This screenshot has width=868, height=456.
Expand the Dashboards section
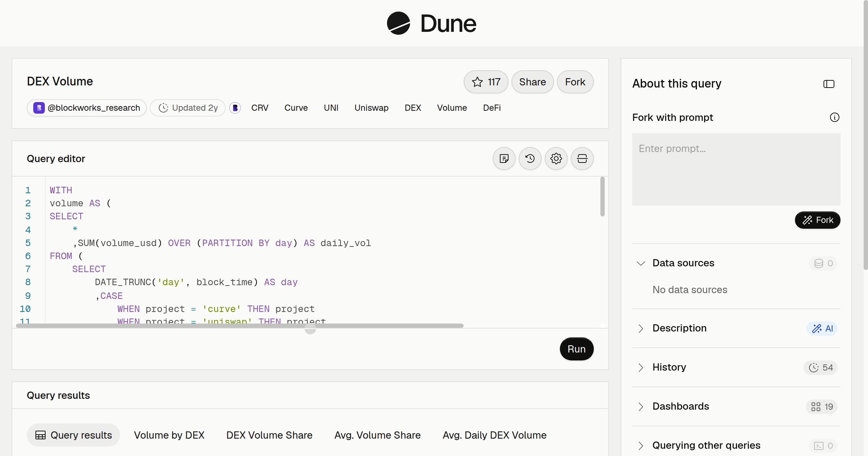(641, 406)
